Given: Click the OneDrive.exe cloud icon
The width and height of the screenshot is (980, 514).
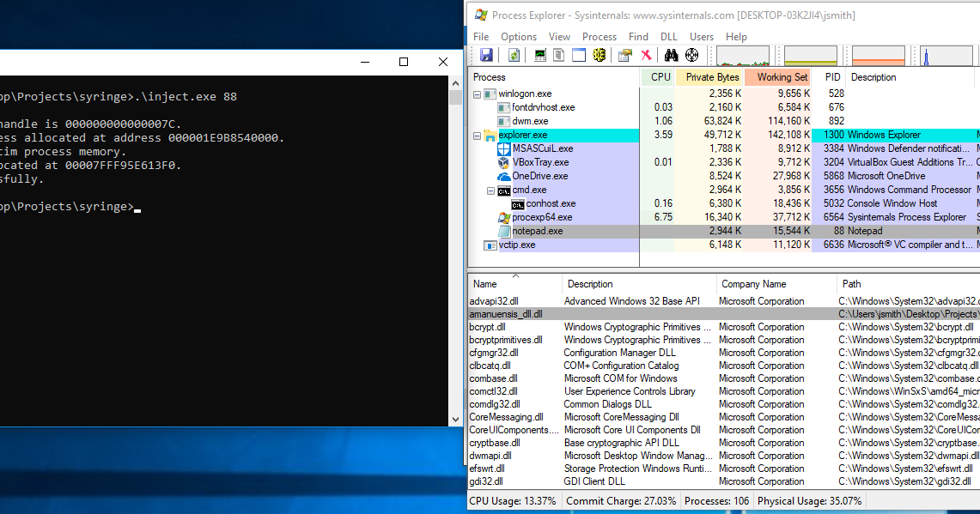Looking at the screenshot, I should tap(504, 176).
